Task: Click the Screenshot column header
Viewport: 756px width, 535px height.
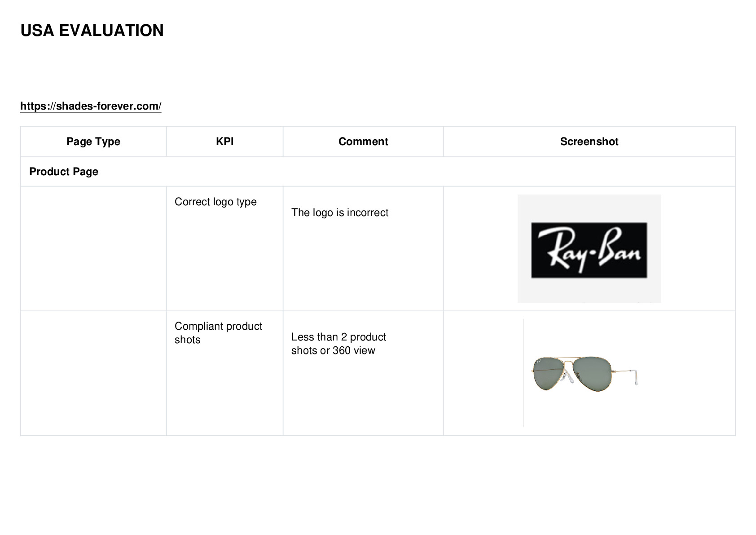Action: point(589,141)
